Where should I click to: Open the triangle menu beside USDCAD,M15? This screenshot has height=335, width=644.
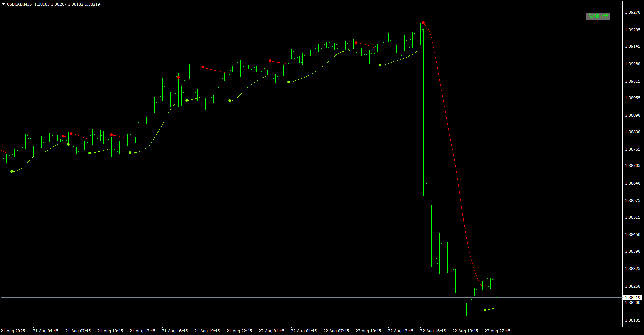pos(4,4)
